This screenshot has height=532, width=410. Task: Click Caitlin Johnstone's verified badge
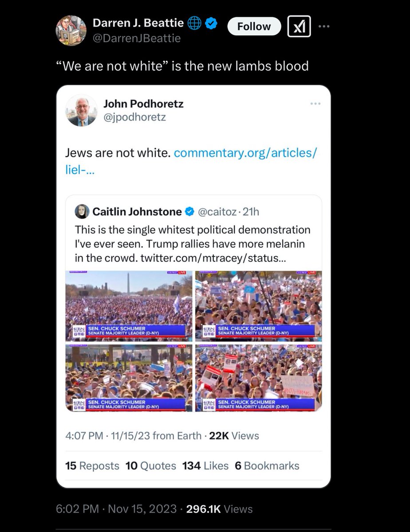189,212
